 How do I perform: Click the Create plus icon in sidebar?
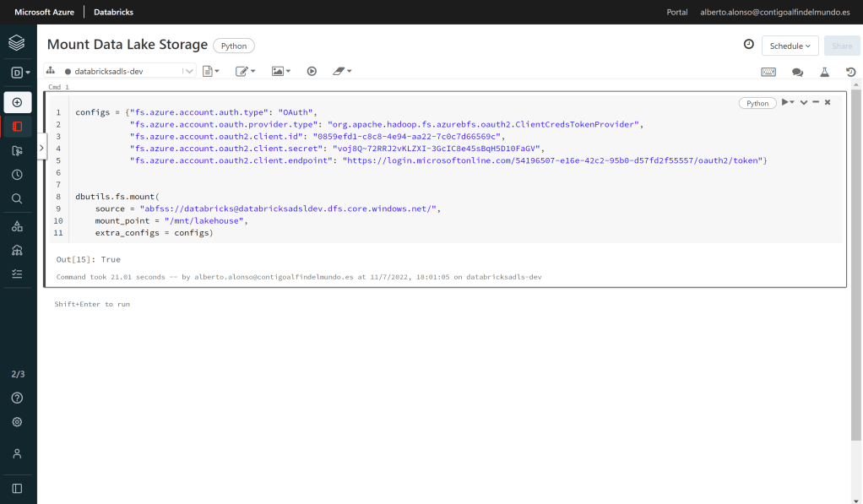pyautogui.click(x=17, y=102)
